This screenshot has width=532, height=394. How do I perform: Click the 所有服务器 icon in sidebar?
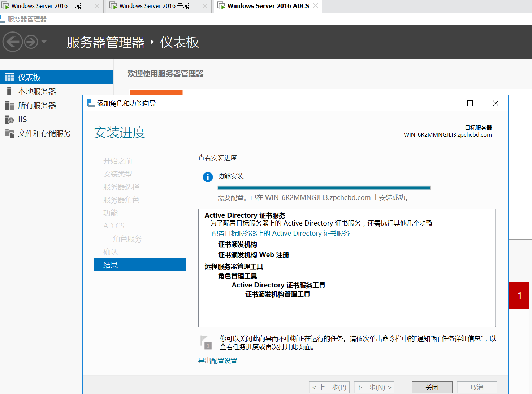[9, 105]
